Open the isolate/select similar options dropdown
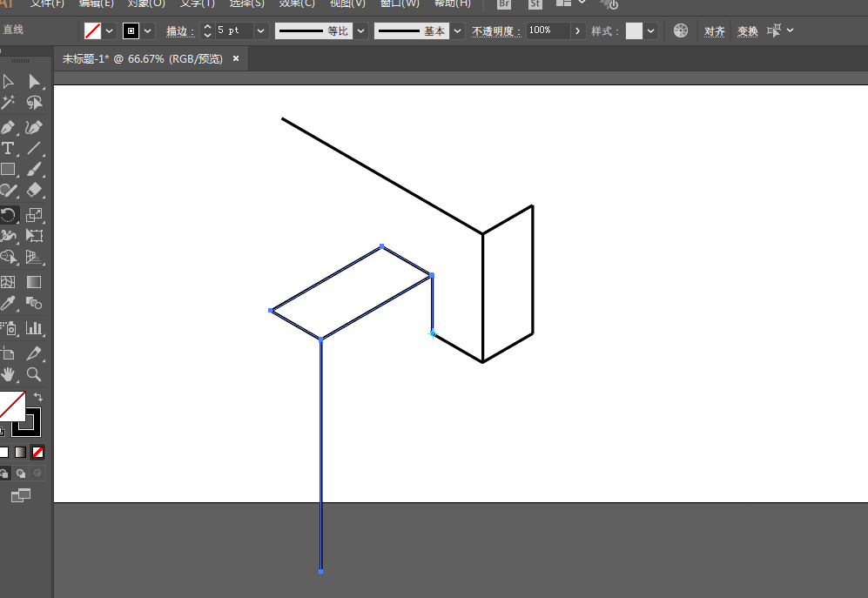 pos(790,30)
